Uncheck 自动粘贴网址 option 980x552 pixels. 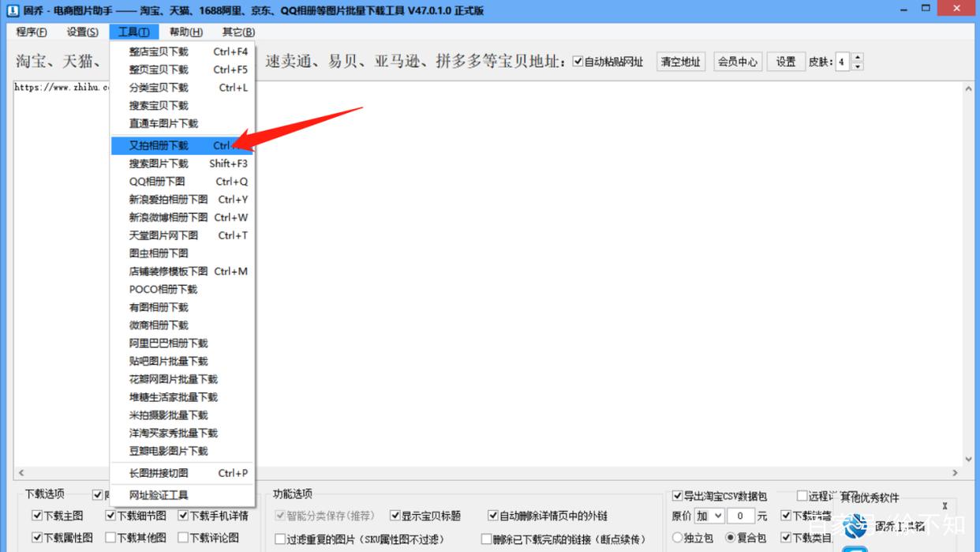[x=579, y=61]
